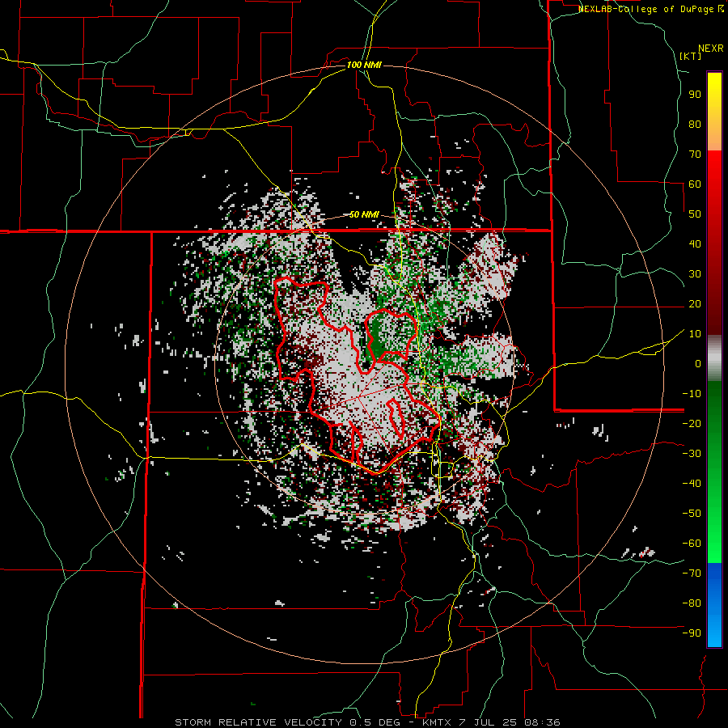Click the -50 knot scale label
The height and width of the screenshot is (728, 728).
click(x=692, y=514)
